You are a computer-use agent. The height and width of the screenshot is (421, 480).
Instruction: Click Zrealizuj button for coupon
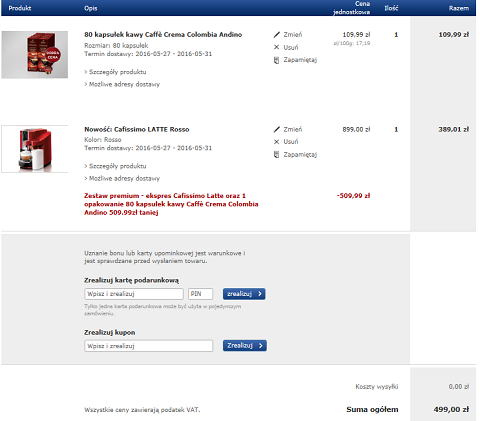click(x=245, y=346)
